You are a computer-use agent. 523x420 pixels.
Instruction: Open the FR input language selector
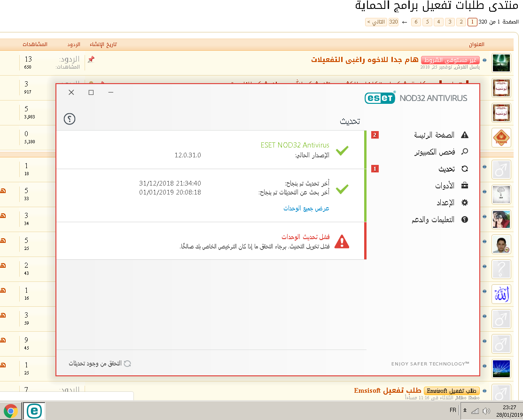click(453, 410)
